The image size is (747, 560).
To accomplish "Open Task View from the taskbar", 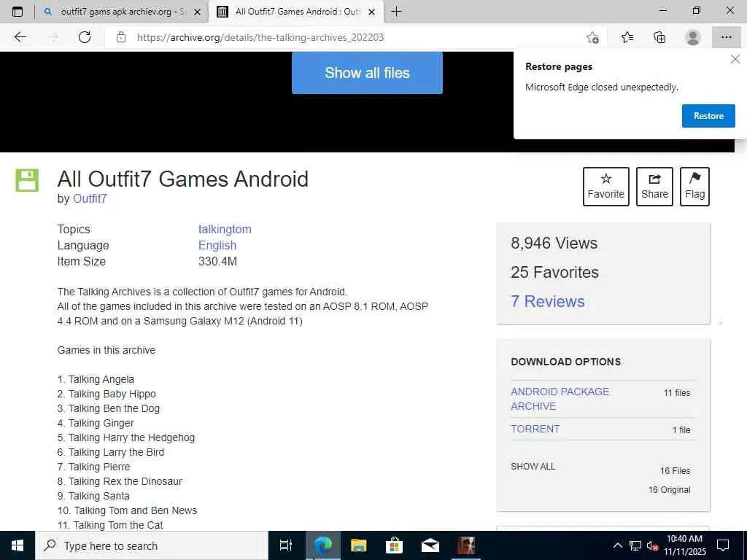I will 286,545.
